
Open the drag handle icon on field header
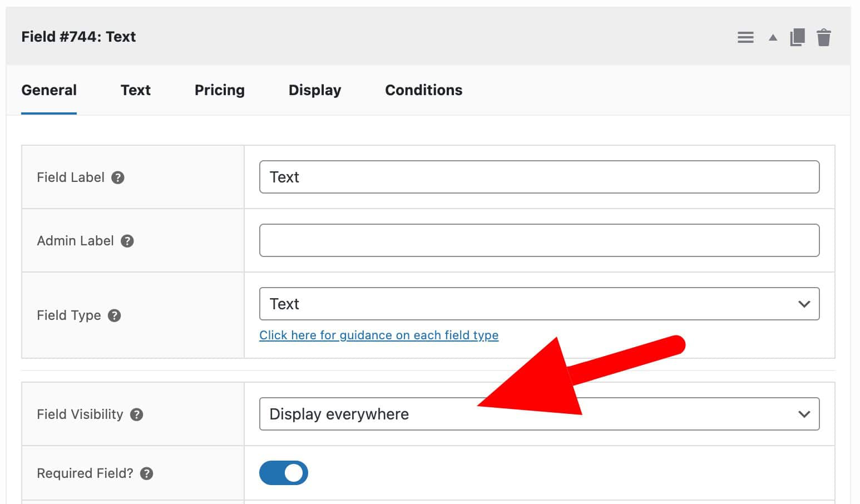click(745, 37)
